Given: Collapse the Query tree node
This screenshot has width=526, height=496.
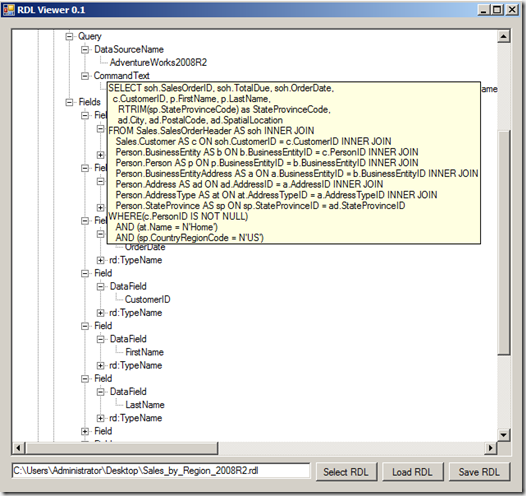Looking at the screenshot, I should click(69, 36).
